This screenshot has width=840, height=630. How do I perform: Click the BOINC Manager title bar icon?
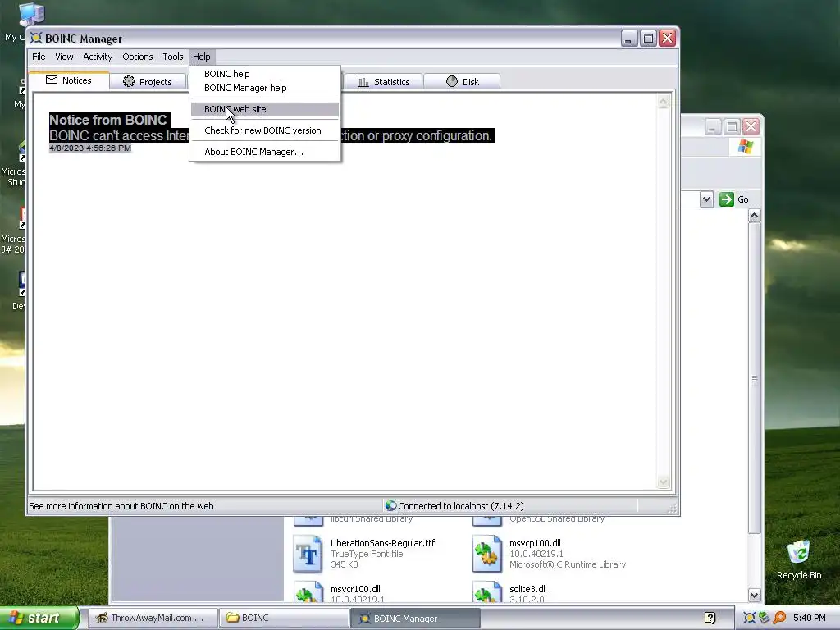click(x=36, y=38)
